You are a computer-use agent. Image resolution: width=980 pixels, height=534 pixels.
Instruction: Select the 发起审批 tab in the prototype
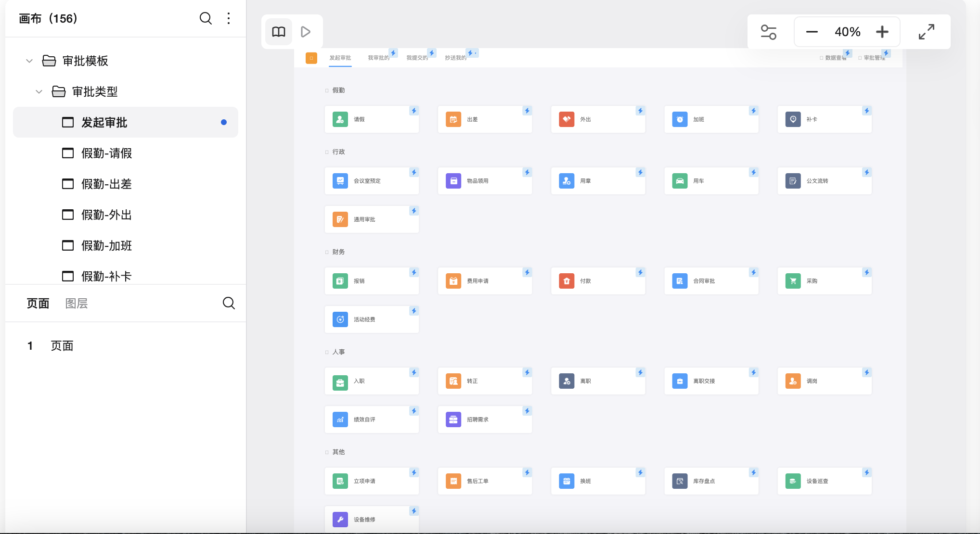pyautogui.click(x=340, y=58)
